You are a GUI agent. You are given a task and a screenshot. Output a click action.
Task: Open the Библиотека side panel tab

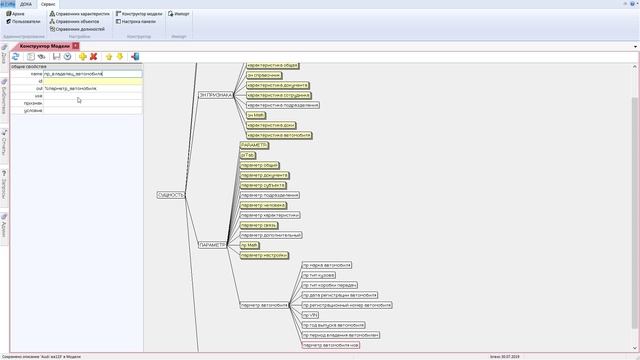pyautogui.click(x=4, y=97)
